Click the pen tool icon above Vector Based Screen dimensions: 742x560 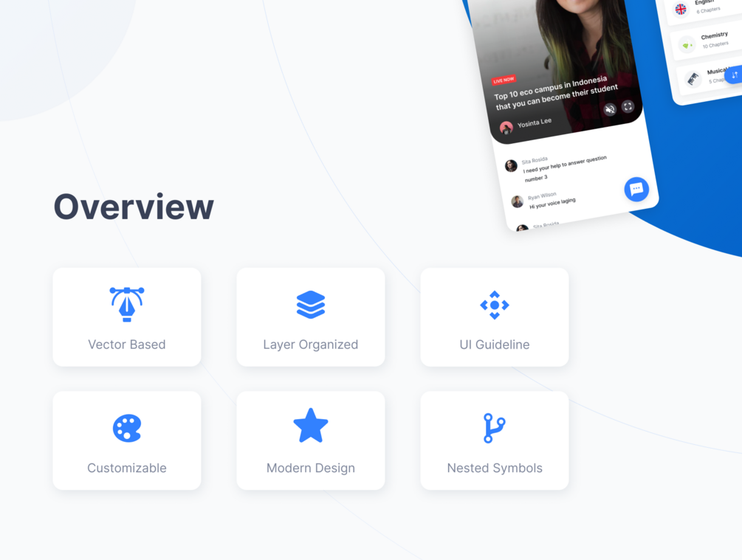127,305
